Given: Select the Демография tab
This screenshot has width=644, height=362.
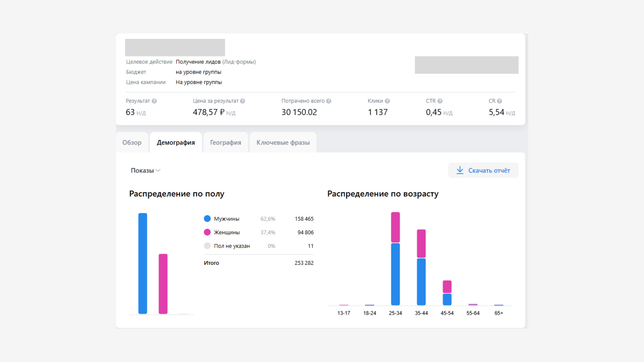Looking at the screenshot, I should (176, 142).
